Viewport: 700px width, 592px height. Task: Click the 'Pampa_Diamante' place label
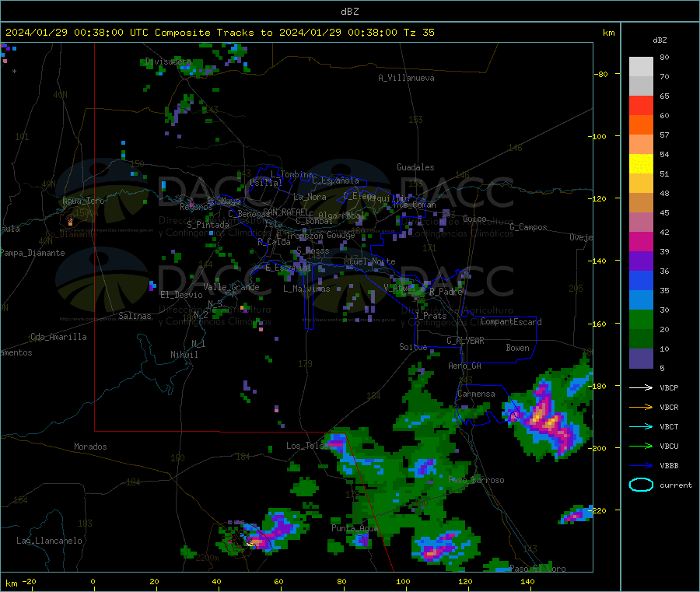click(x=32, y=253)
